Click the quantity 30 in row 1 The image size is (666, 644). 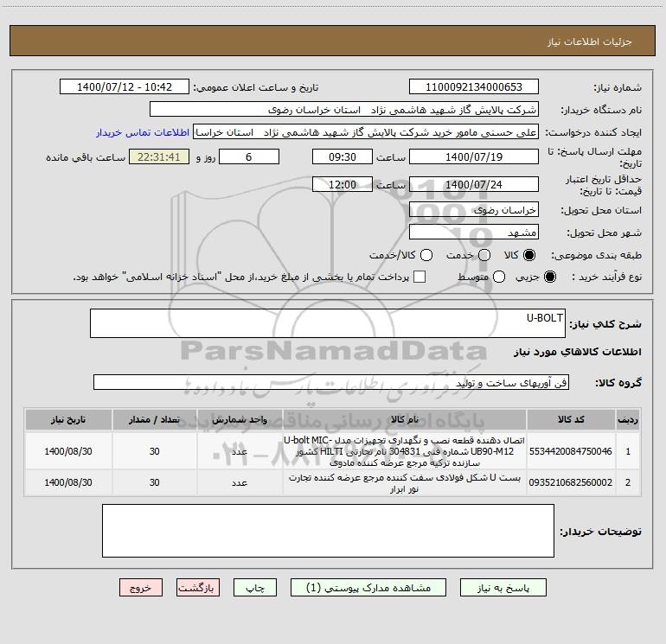click(154, 451)
